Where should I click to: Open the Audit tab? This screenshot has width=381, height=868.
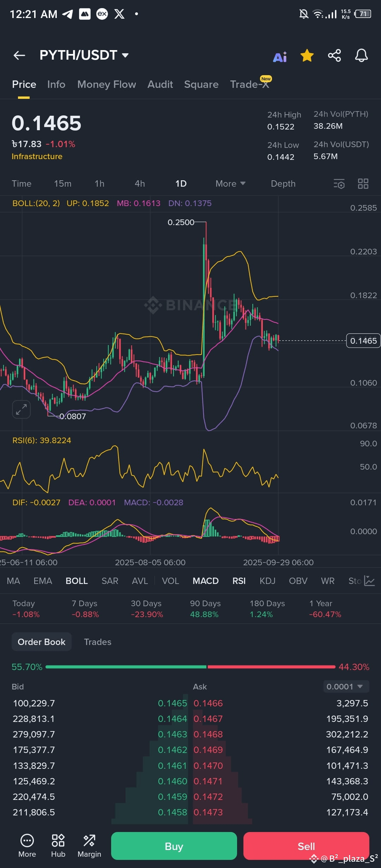point(160,84)
